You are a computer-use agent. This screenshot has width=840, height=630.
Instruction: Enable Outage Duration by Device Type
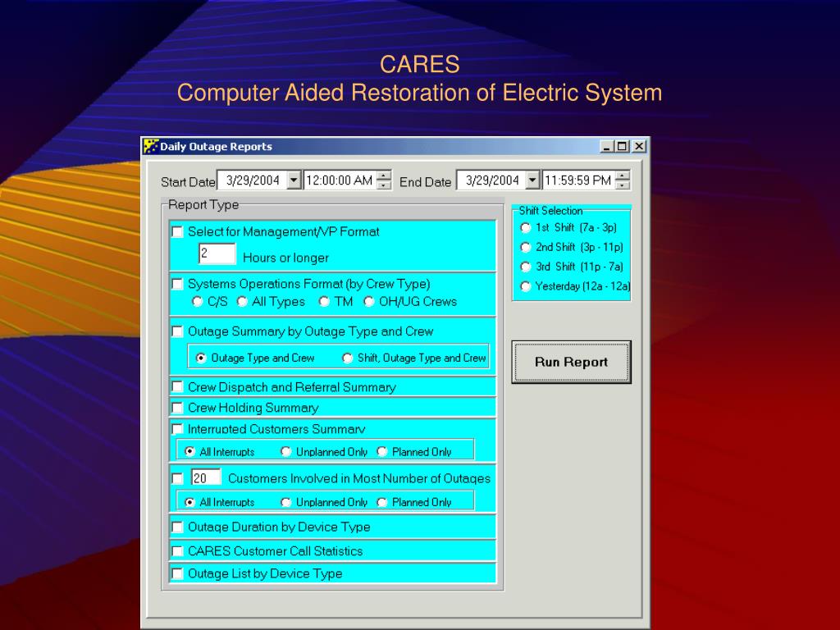click(x=177, y=527)
